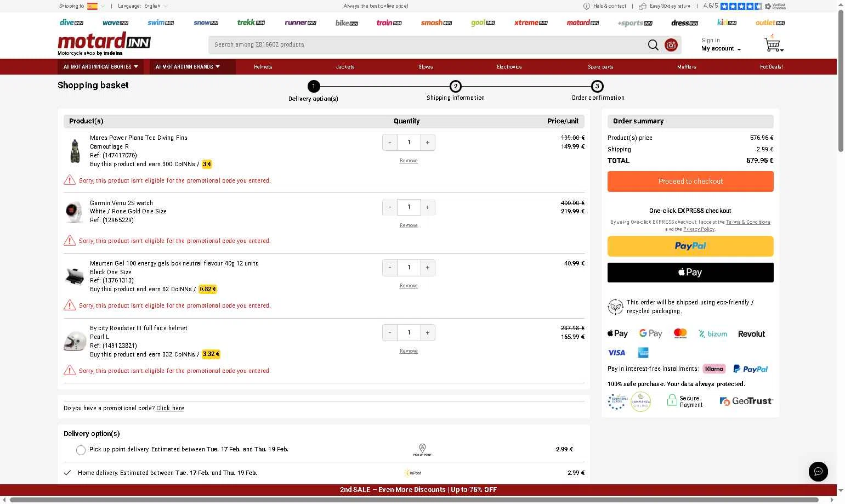Open the trekkinn store logo link
845x504 pixels.
tap(251, 22)
